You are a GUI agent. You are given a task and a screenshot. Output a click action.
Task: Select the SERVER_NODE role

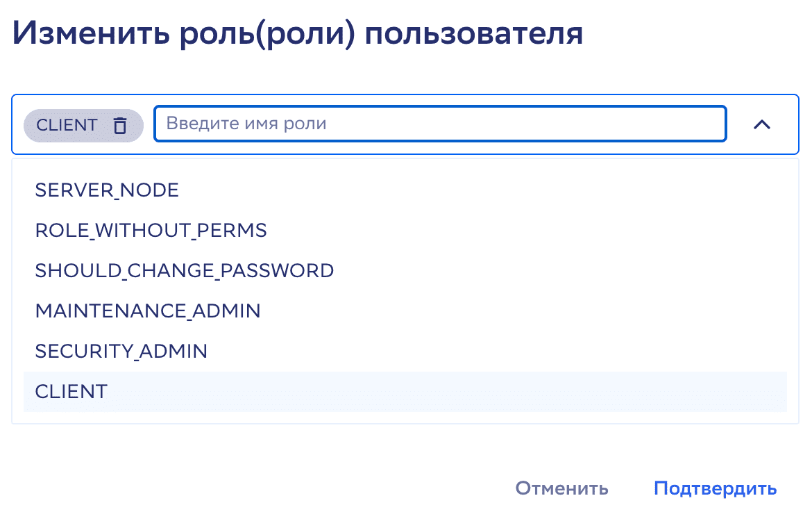point(107,189)
